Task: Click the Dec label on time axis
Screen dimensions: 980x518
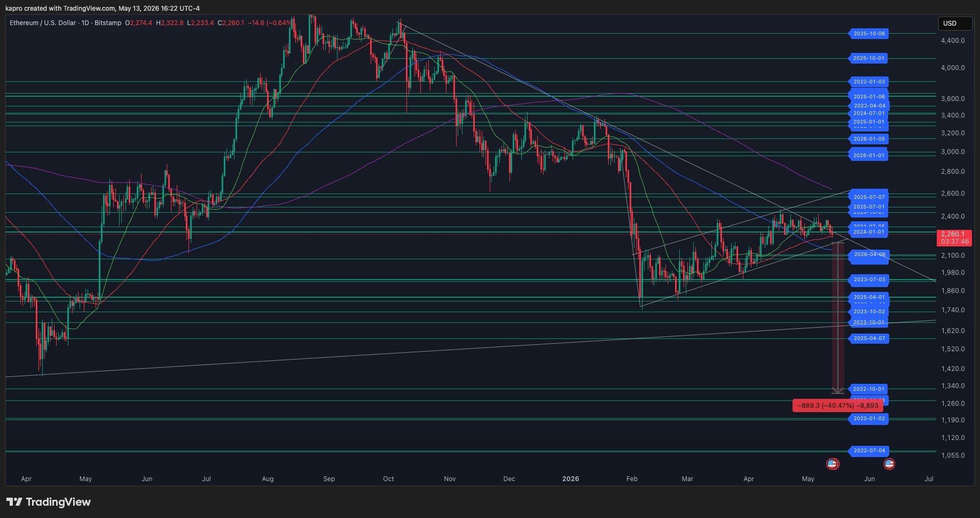Action: click(x=509, y=479)
